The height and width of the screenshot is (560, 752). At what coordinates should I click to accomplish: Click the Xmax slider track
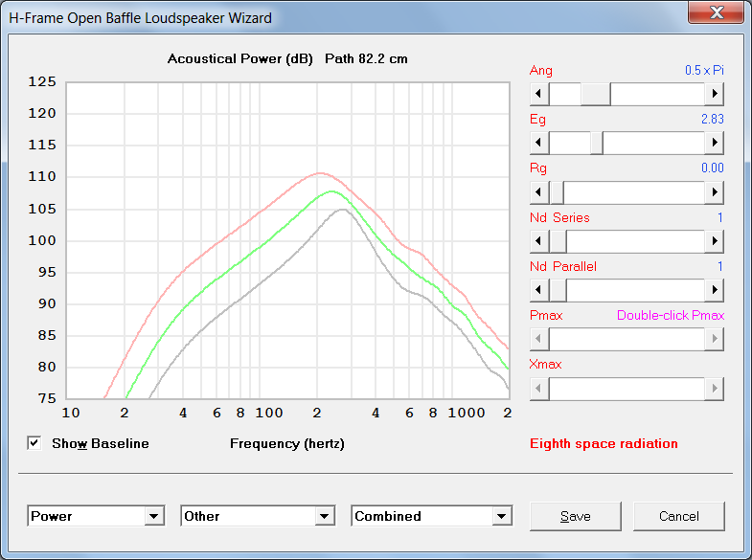(627, 389)
